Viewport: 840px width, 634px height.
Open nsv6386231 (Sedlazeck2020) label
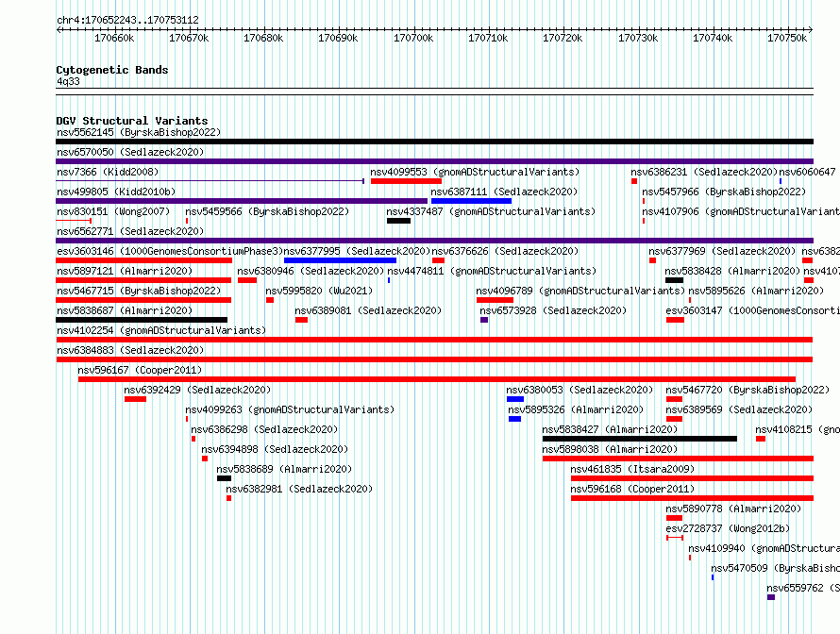(x=704, y=172)
